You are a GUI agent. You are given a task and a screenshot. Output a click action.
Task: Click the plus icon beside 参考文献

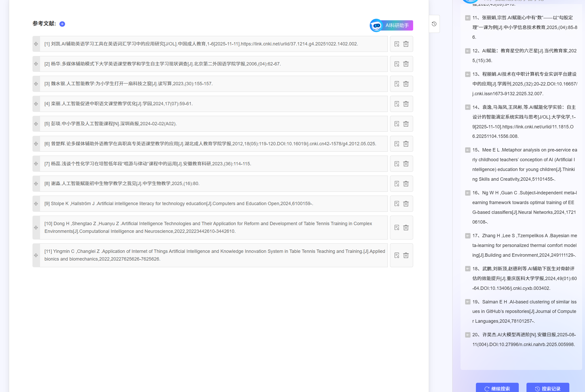pos(62,24)
